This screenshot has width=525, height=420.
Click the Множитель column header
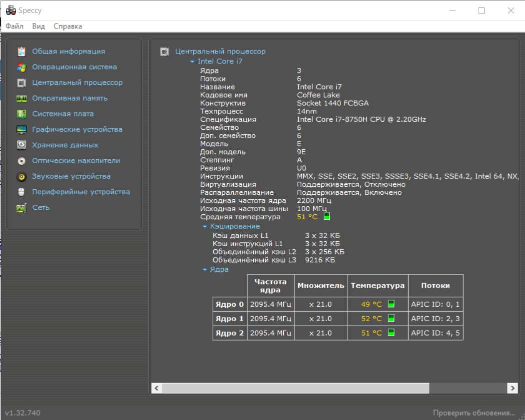pos(321,286)
